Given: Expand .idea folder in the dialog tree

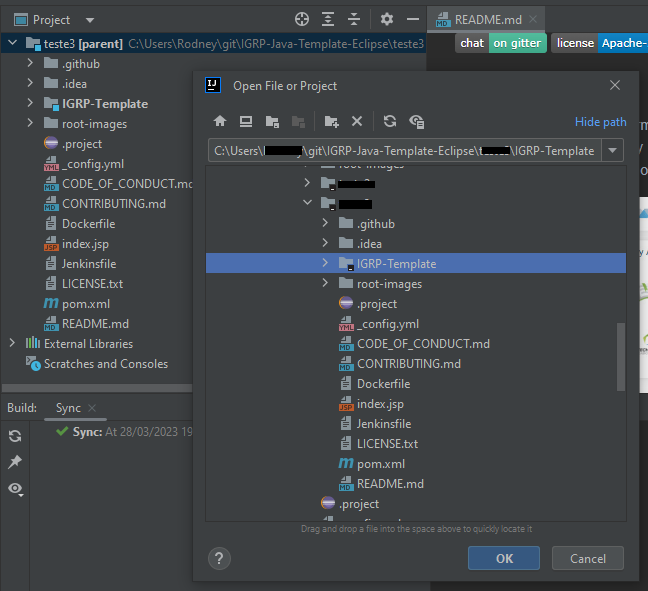Looking at the screenshot, I should tap(325, 243).
